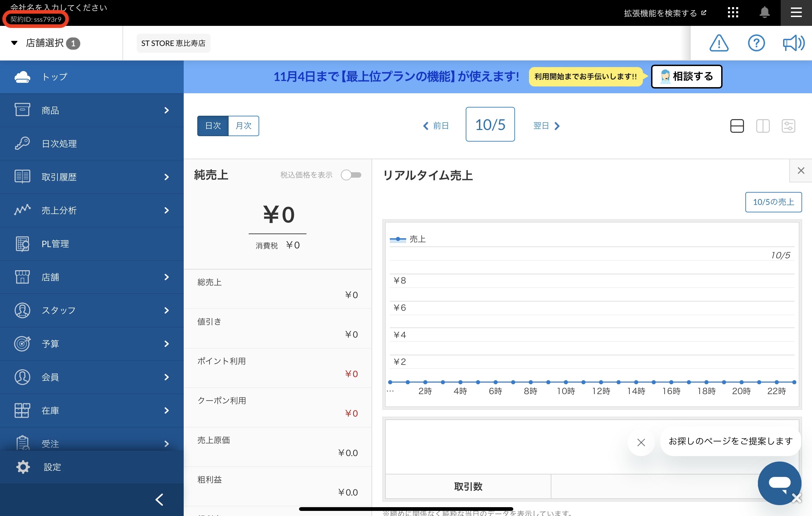This screenshot has width=812, height=516.
Task: Open the dashboard display settings icon
Action: coord(788,126)
